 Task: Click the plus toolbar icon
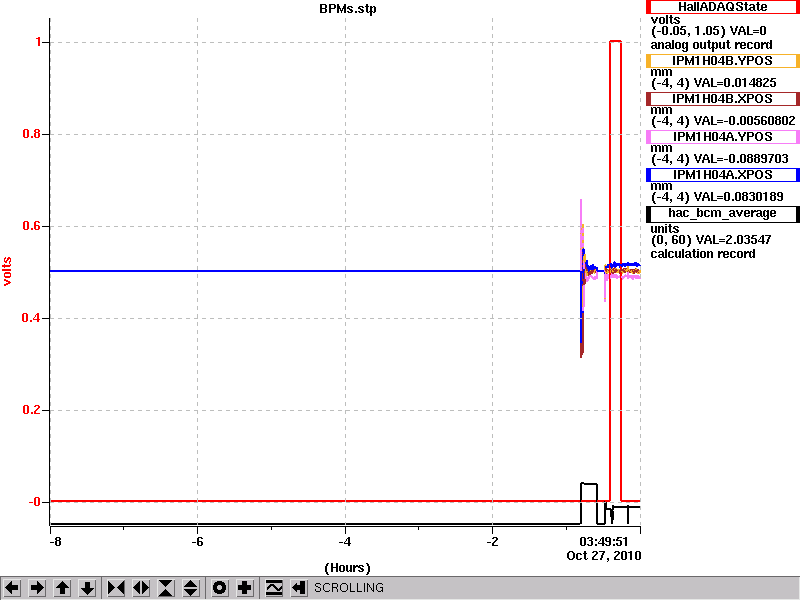[245, 588]
